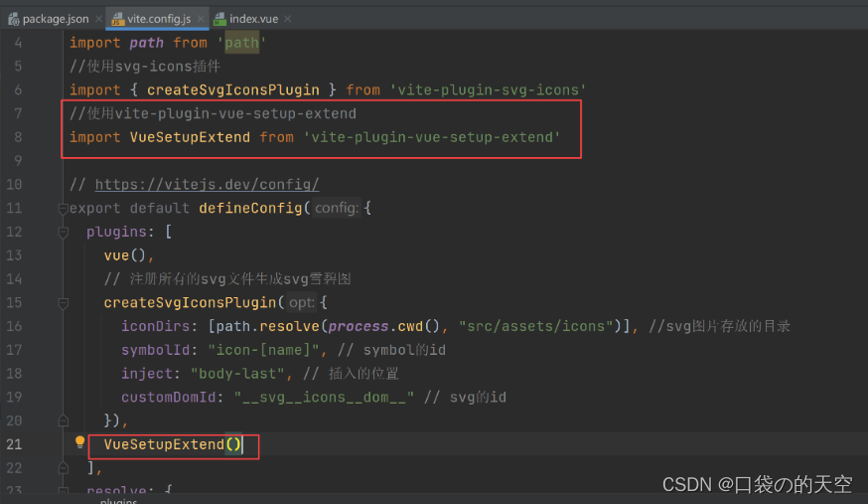Click 'vite-plugin-svg-icons' string on line 6
The image size is (868, 504).
[488, 89]
